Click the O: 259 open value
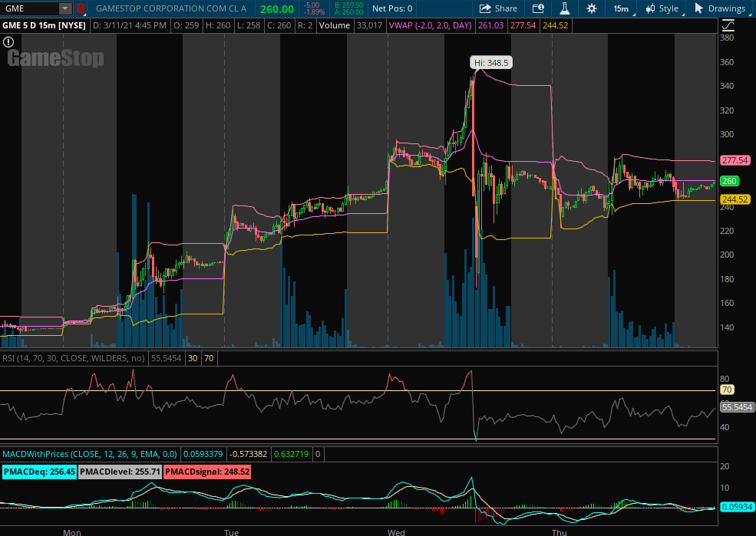The image size is (756, 536). pos(185,25)
